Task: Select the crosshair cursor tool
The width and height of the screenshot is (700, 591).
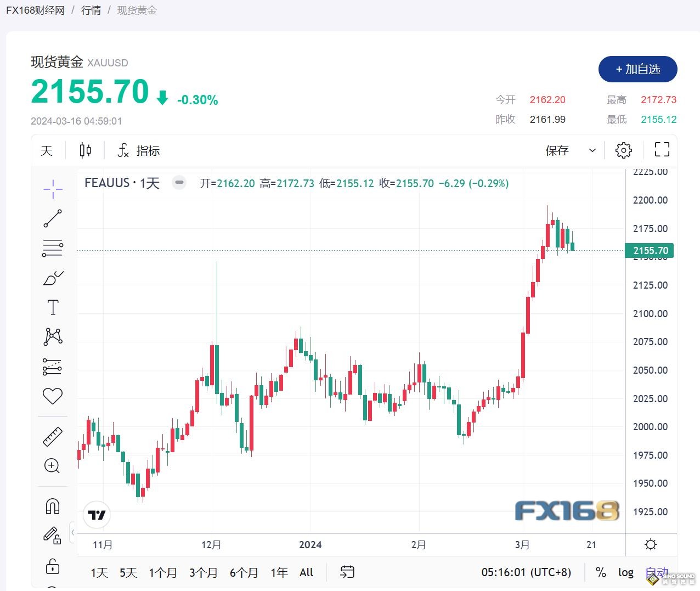Action: click(53, 189)
